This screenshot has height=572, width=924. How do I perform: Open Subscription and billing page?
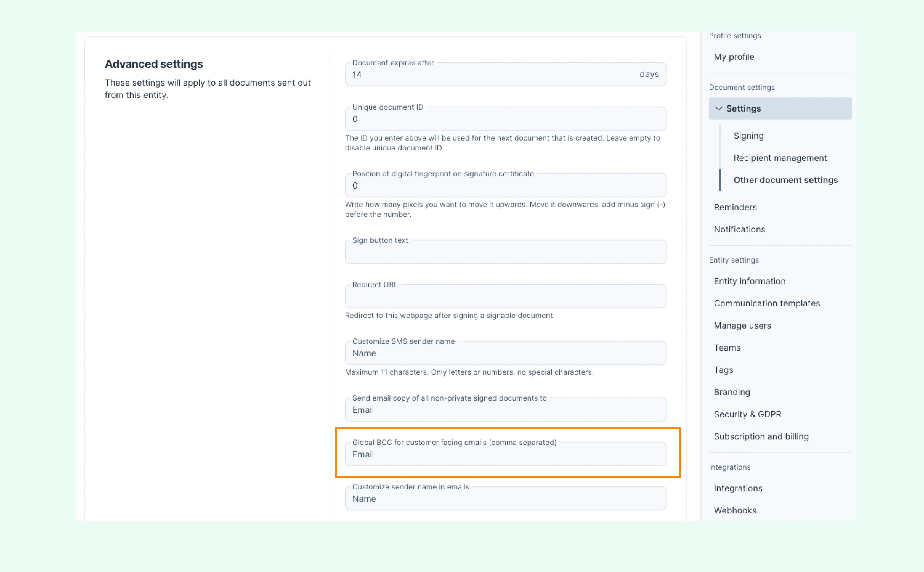coord(761,437)
